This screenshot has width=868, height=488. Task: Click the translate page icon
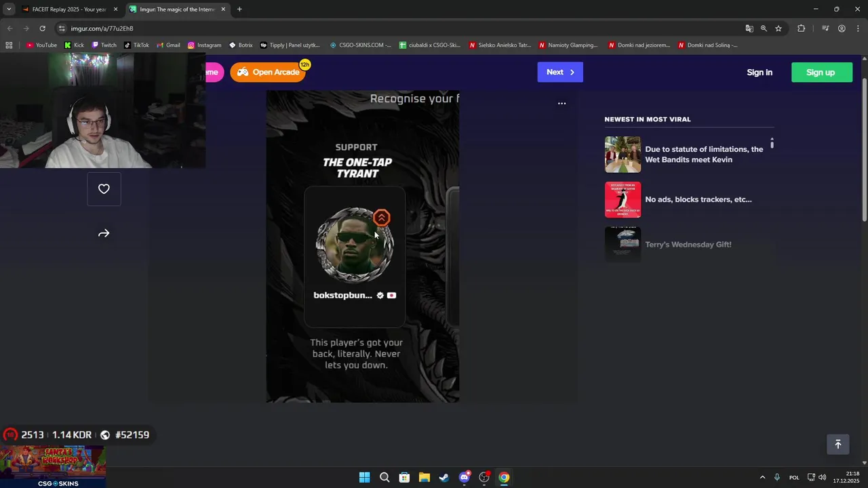coord(749,28)
